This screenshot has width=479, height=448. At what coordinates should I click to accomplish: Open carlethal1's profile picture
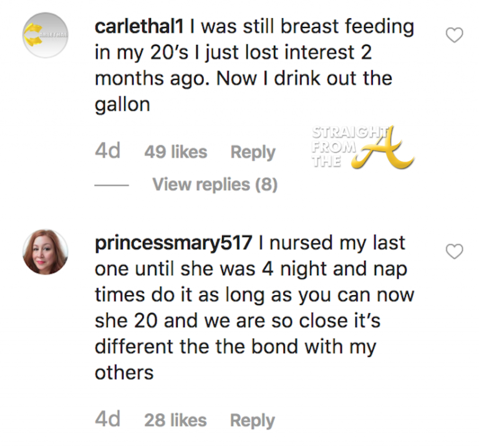tap(45, 35)
